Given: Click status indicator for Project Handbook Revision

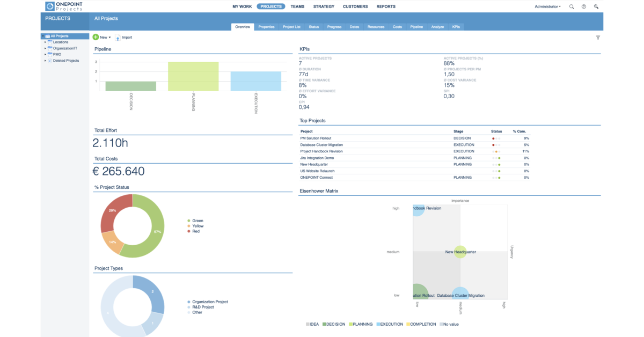Looking at the screenshot, I should click(496, 151).
